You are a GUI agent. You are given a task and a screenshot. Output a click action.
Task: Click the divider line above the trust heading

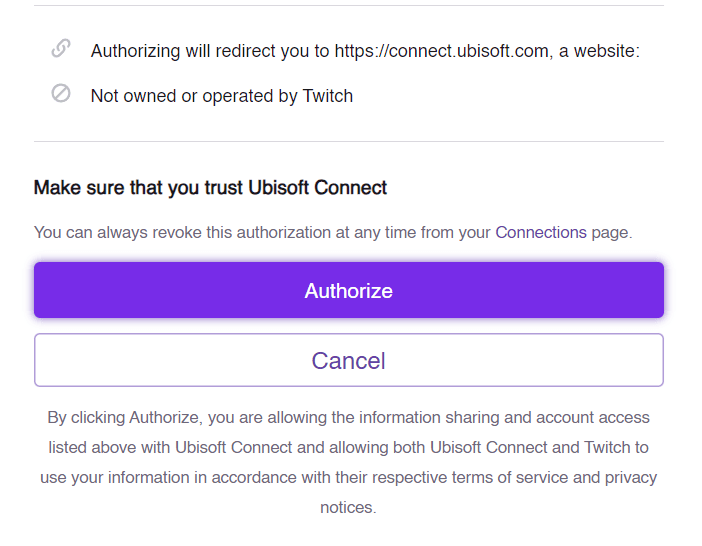(348, 142)
